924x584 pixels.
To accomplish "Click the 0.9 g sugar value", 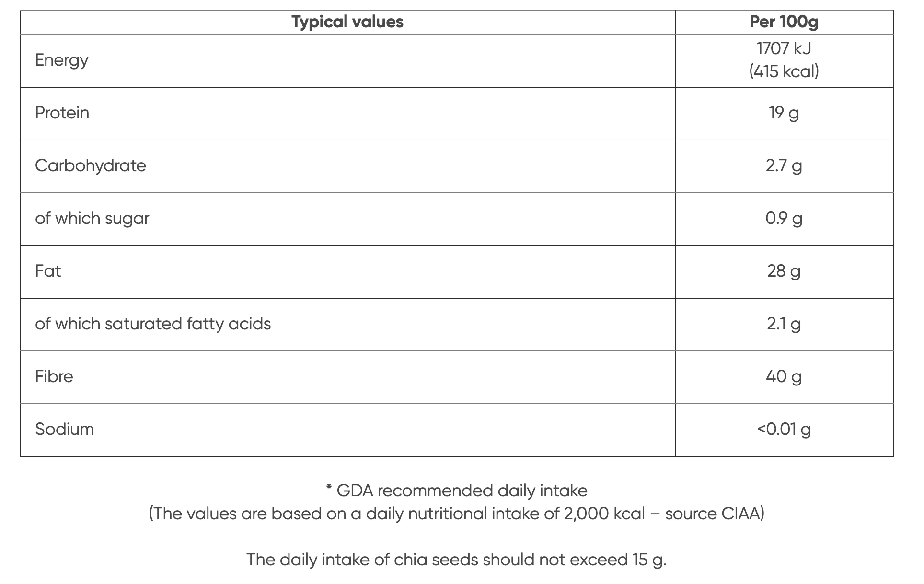I will point(784,219).
